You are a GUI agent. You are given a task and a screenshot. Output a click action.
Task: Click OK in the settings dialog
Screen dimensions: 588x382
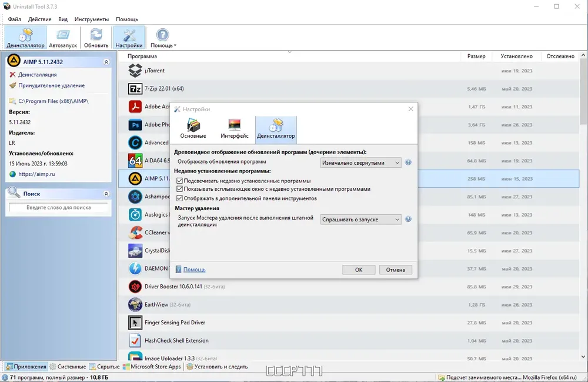pyautogui.click(x=359, y=270)
